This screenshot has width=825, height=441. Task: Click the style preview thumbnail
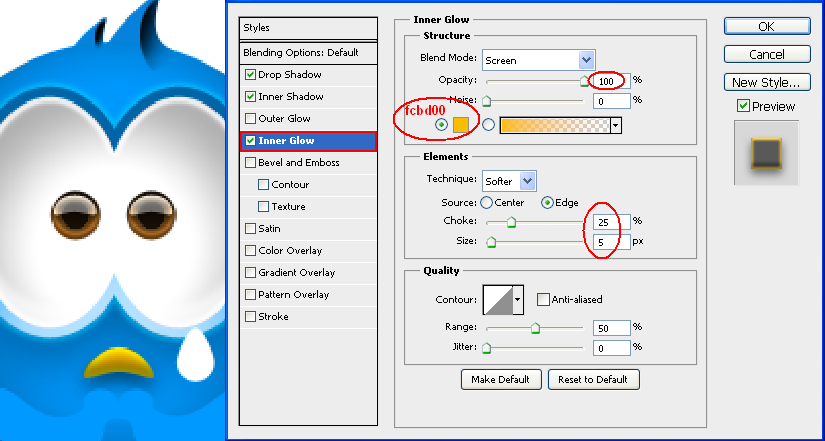coord(767,153)
